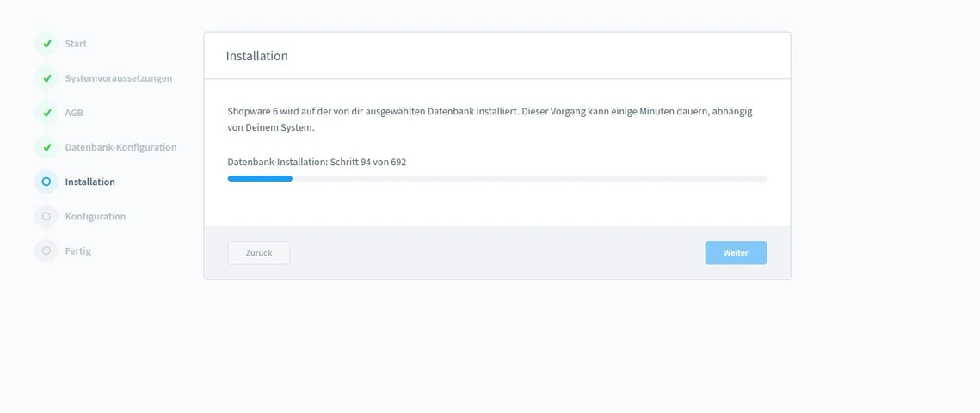Click the Datenbank-Konfiguration checkmark icon
The height and width of the screenshot is (413, 980).
pyautogui.click(x=46, y=147)
